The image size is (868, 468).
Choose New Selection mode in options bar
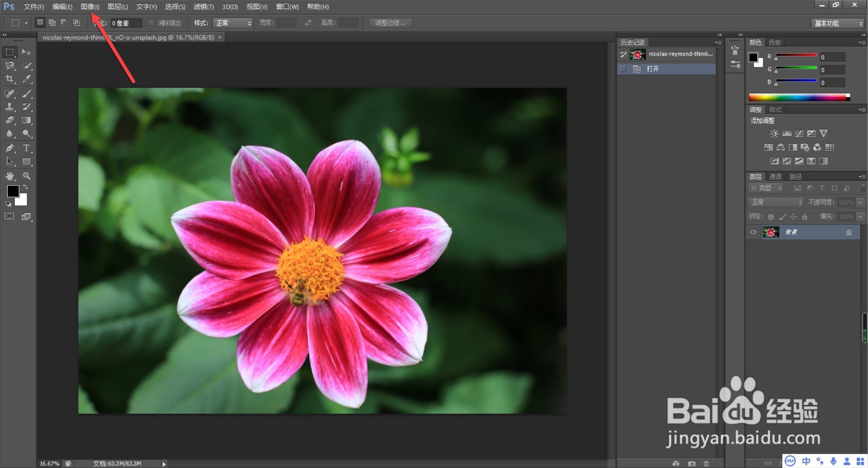click(x=40, y=22)
